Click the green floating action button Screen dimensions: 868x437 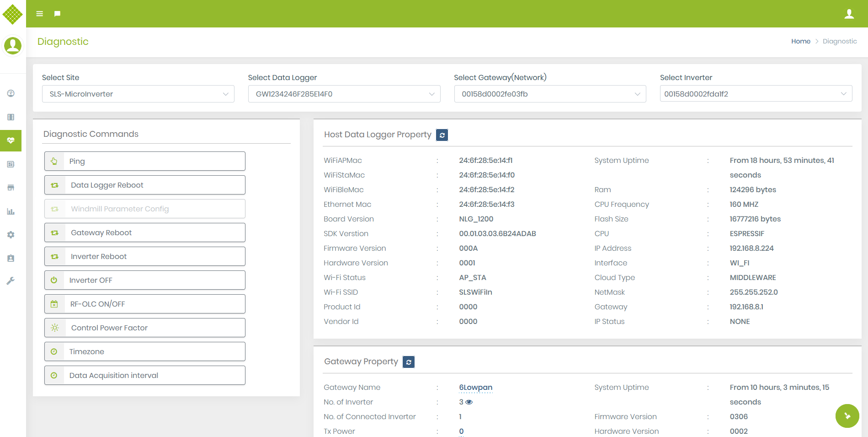(x=847, y=416)
